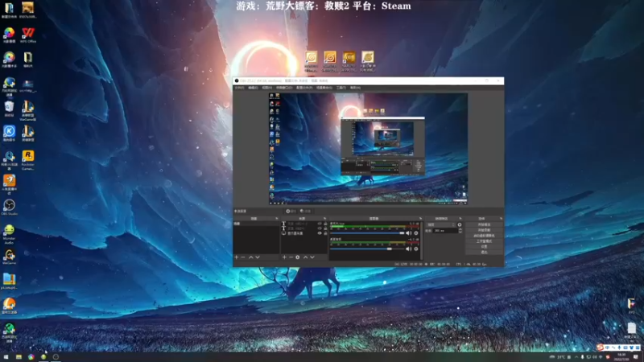Move the selected source down in Sources
The height and width of the screenshot is (362, 644).
(x=312, y=257)
